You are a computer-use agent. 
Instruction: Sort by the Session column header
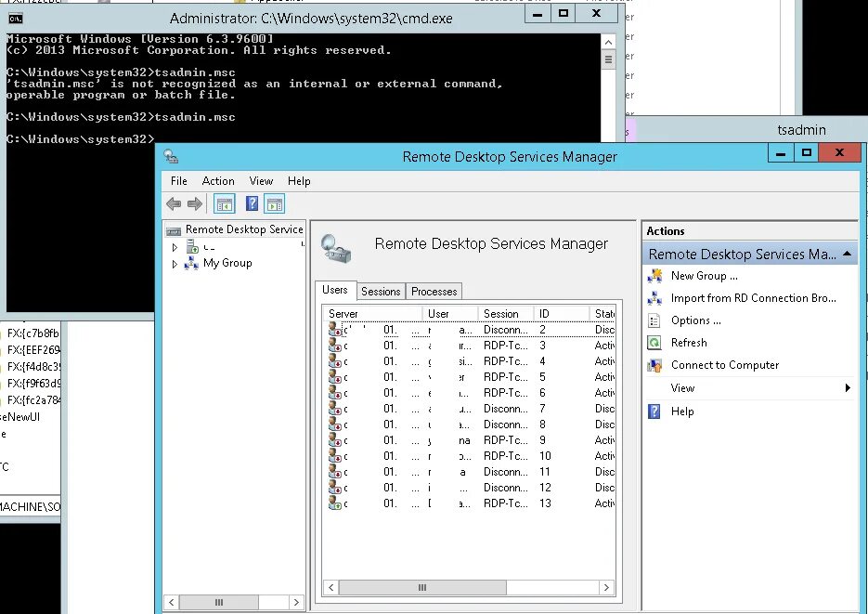click(506, 313)
